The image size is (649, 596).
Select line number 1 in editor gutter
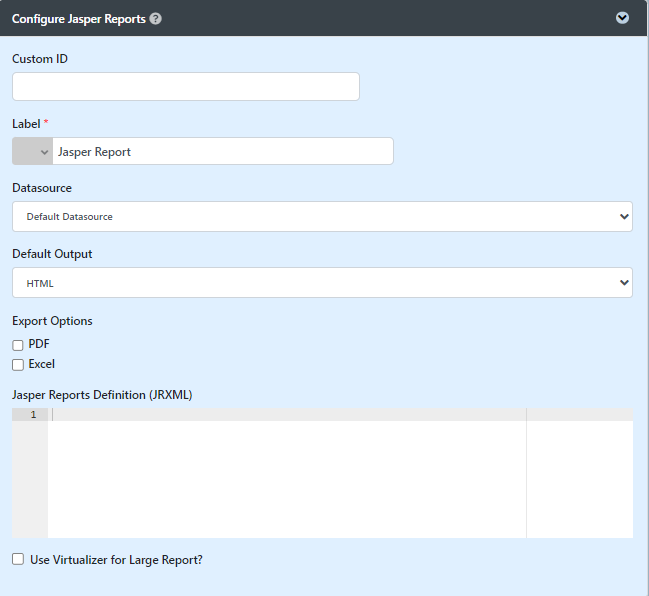pos(33,415)
